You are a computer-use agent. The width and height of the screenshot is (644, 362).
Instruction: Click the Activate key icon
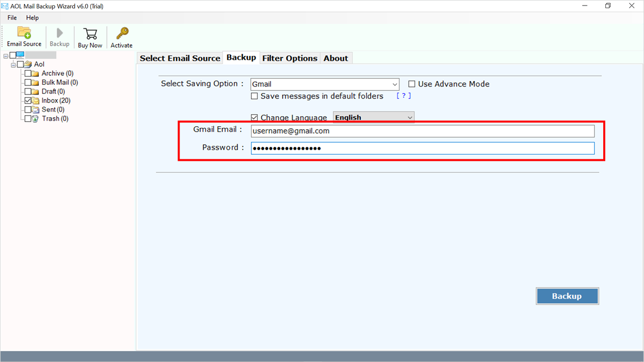[122, 33]
